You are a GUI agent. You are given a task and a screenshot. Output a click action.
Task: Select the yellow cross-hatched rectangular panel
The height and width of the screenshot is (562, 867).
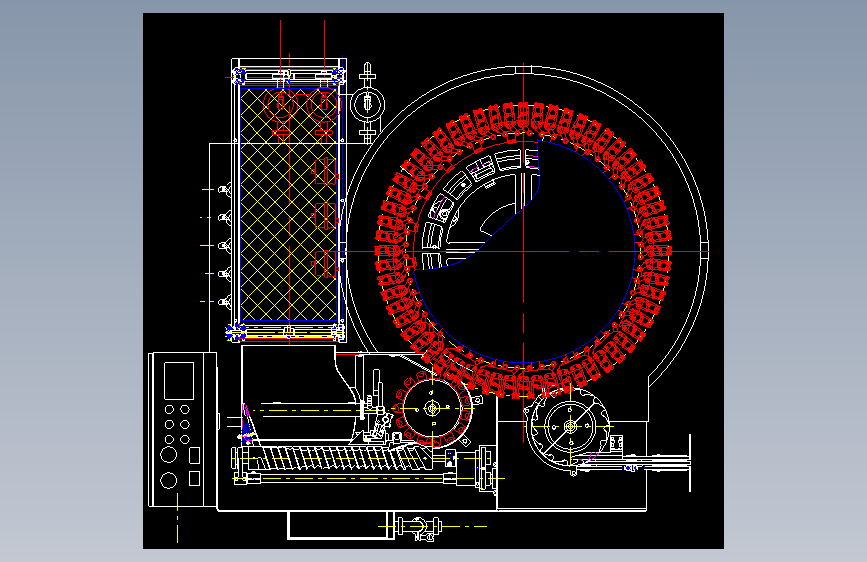click(289, 204)
